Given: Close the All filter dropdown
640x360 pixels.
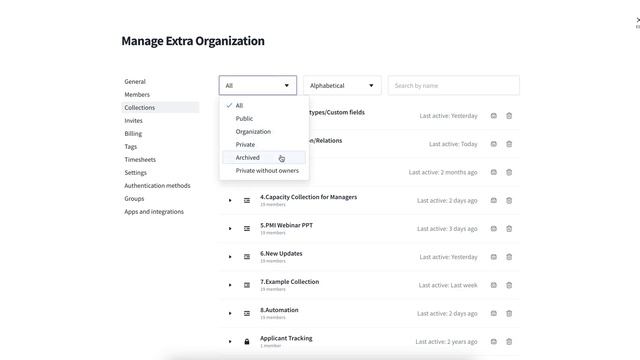Looking at the screenshot, I should click(258, 85).
